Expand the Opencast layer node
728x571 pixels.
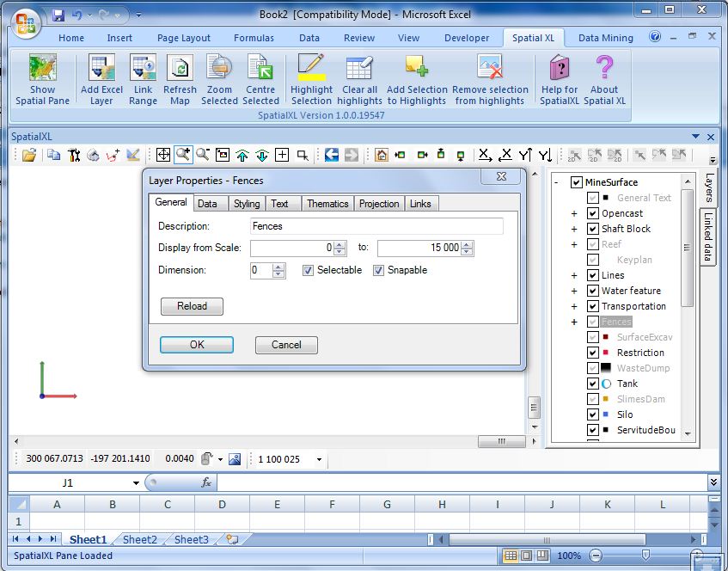coord(574,213)
